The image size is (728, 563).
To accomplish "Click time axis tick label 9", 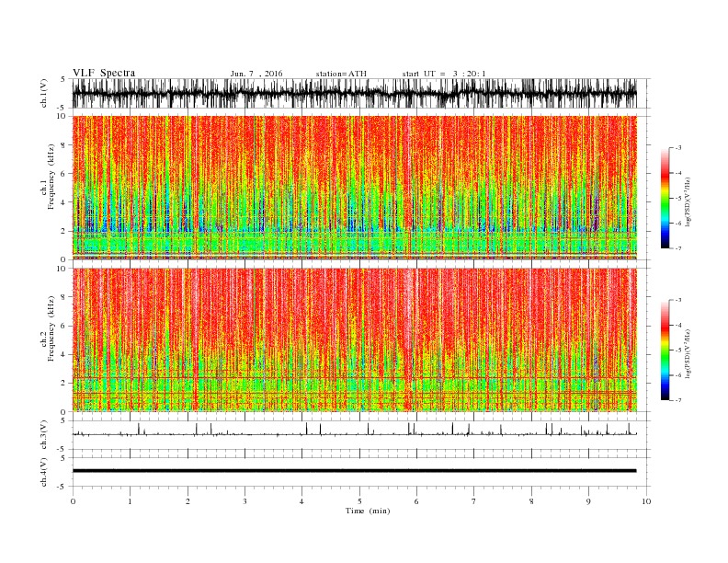I will coord(588,501).
